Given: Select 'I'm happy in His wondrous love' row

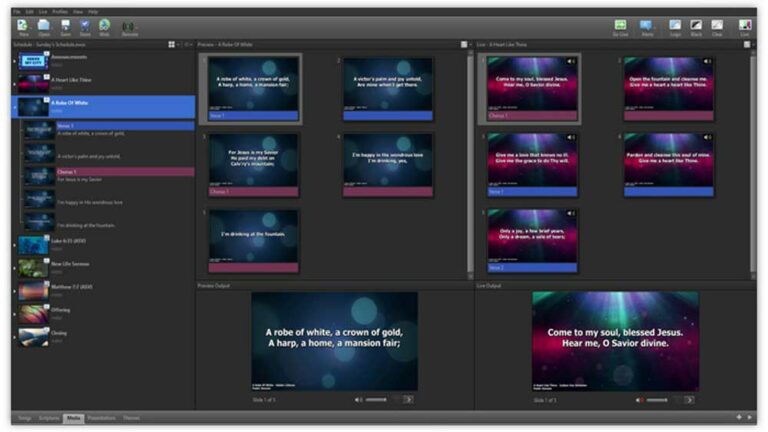Looking at the screenshot, I should 109,199.
